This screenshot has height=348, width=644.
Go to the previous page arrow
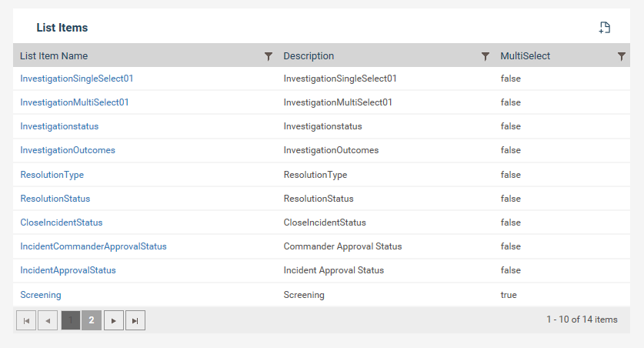pyautogui.click(x=48, y=320)
